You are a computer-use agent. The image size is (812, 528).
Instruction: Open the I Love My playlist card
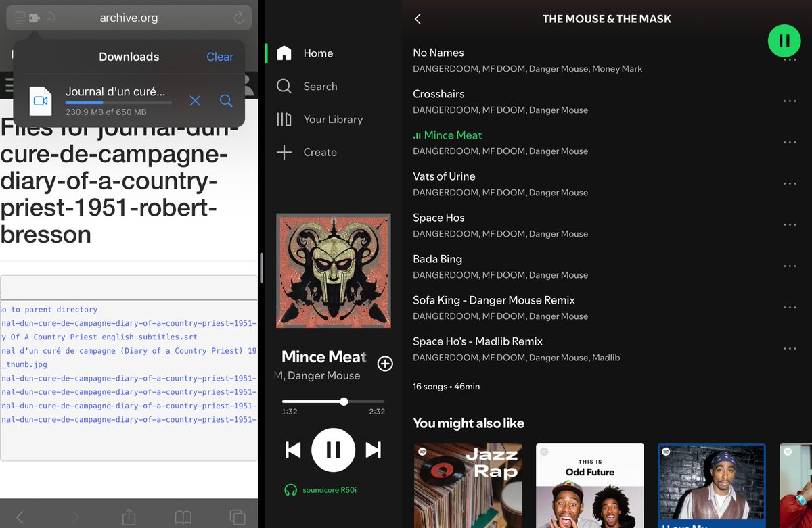tap(712, 485)
